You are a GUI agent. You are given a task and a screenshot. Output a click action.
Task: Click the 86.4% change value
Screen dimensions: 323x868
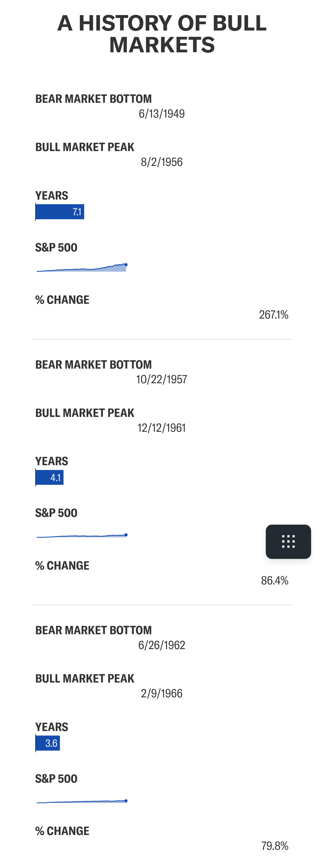click(x=275, y=580)
